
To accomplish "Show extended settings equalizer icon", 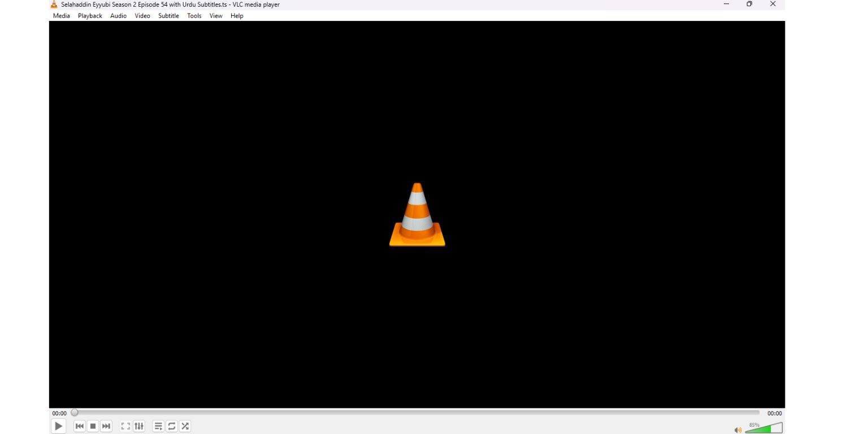I will [139, 426].
